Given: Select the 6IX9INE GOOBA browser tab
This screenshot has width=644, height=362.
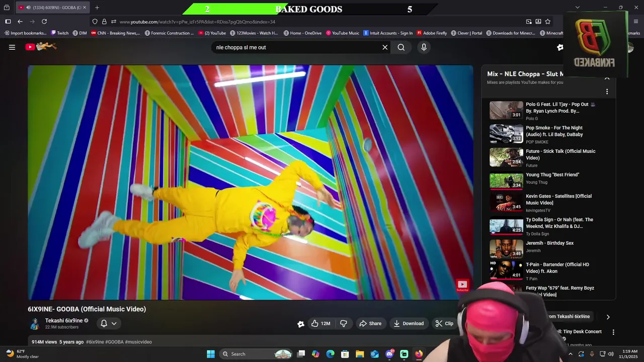Looking at the screenshot, I should coord(52,8).
